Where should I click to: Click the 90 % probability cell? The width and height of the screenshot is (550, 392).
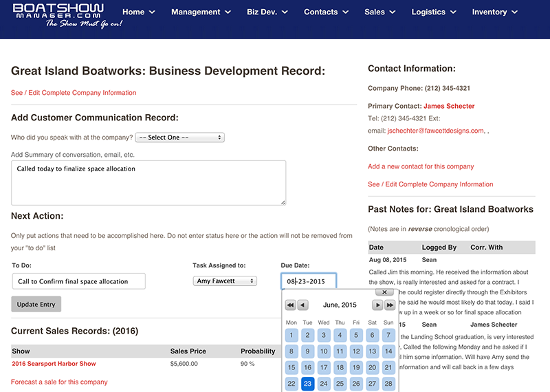pos(247,364)
